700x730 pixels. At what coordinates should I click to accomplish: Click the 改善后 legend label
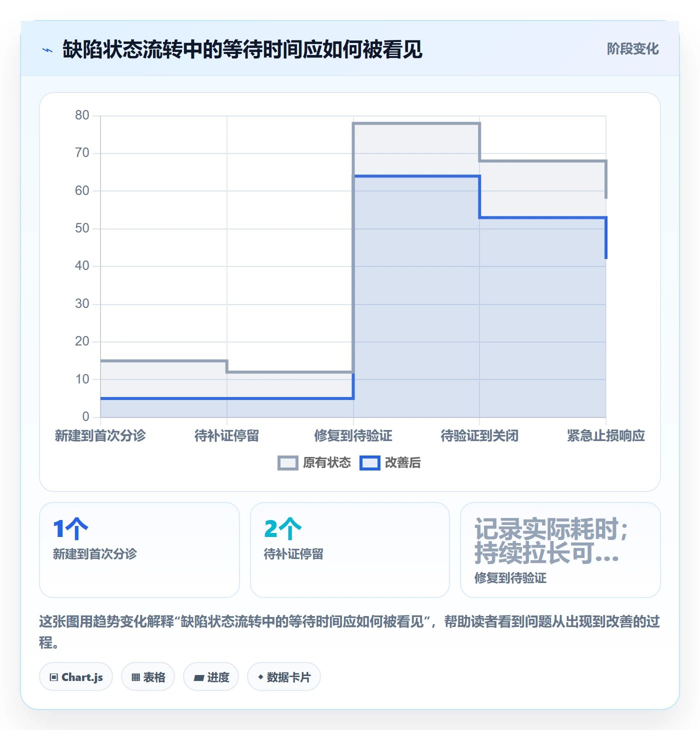[x=403, y=463]
